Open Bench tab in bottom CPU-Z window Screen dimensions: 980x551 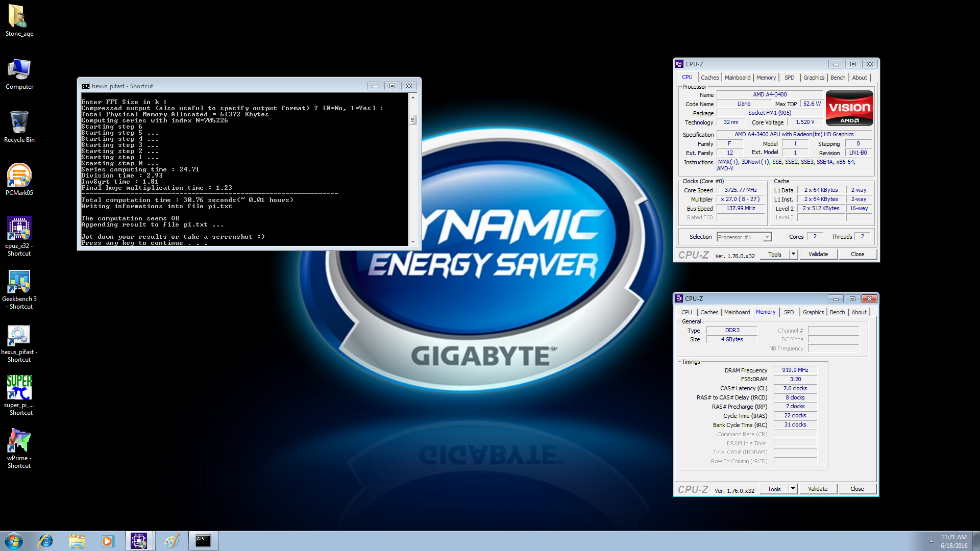tap(837, 312)
